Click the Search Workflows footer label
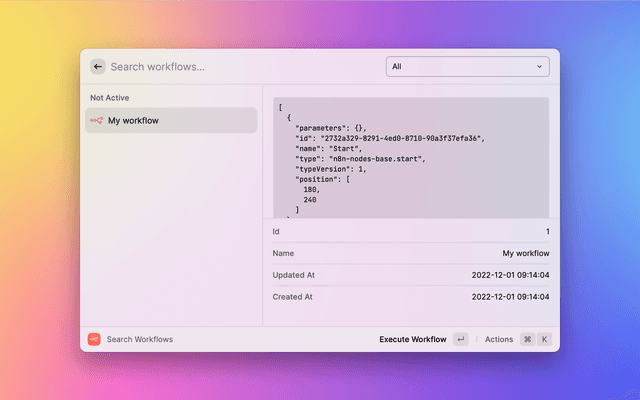Screen dimensions: 640x400 pyautogui.click(x=140, y=339)
